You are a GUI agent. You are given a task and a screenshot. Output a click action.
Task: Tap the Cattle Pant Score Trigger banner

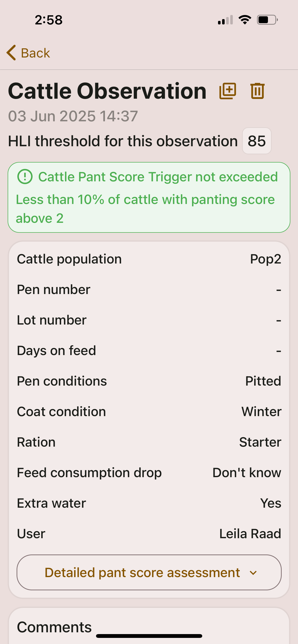coord(149,197)
